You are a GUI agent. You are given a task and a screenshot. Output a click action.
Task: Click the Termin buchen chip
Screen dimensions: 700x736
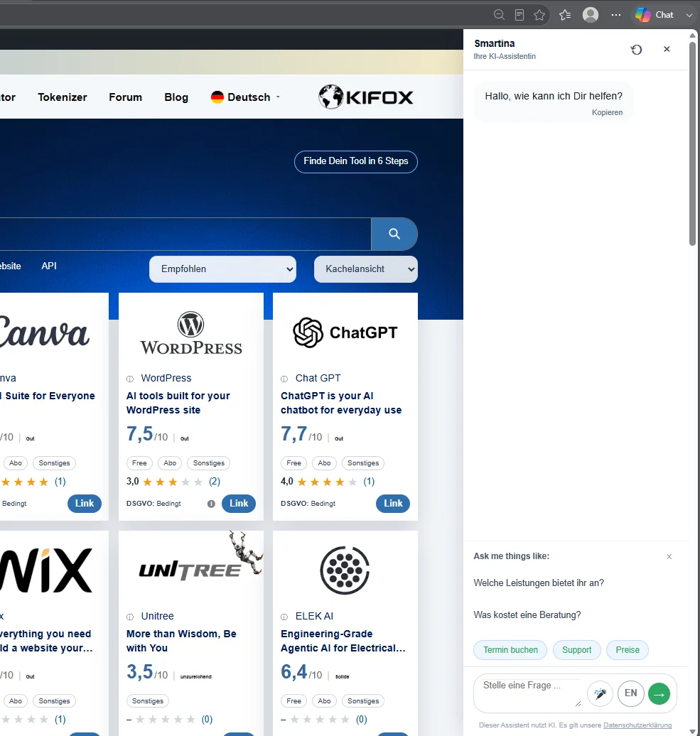click(510, 650)
